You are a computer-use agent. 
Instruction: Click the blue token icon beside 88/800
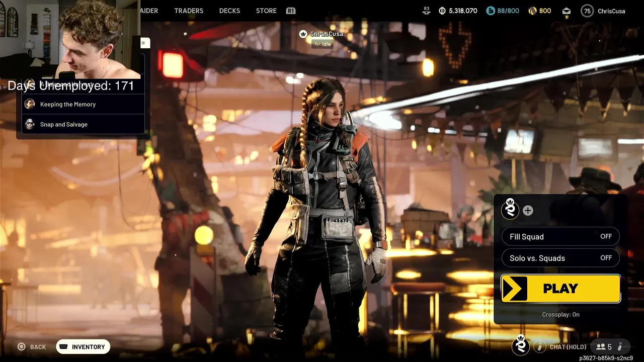(491, 11)
